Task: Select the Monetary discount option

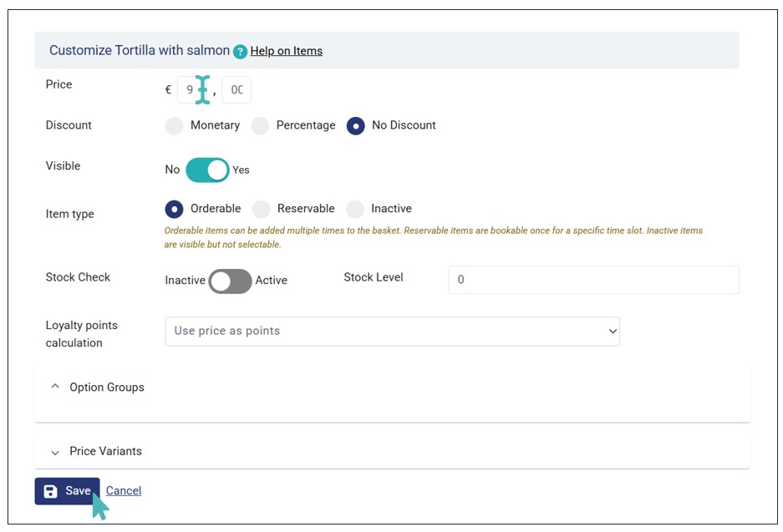Action: click(174, 126)
